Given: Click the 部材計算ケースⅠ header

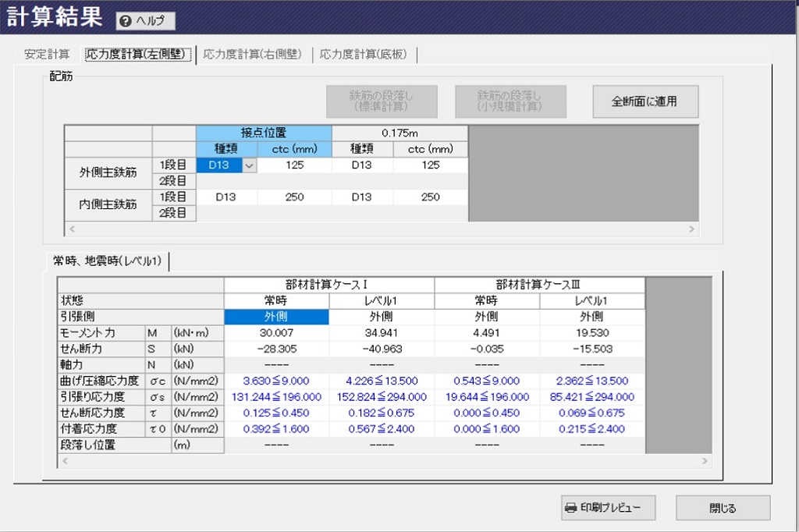Looking at the screenshot, I should tap(329, 285).
